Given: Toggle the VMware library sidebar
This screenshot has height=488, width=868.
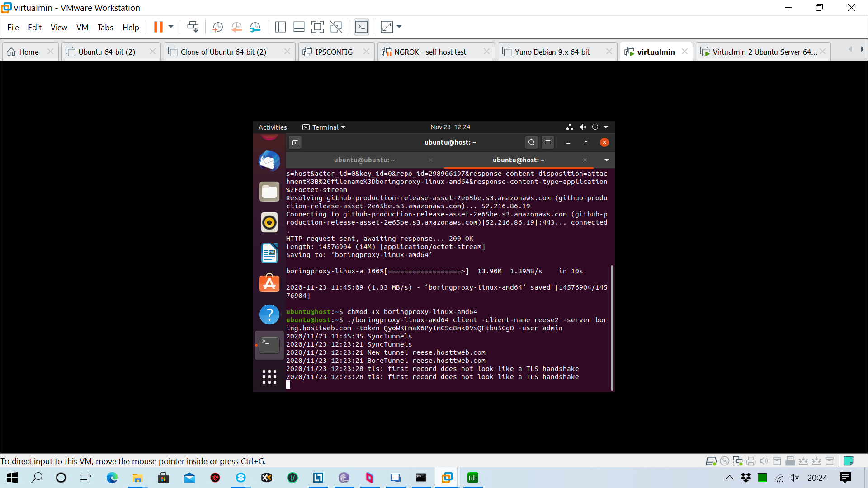Looking at the screenshot, I should click(x=280, y=27).
